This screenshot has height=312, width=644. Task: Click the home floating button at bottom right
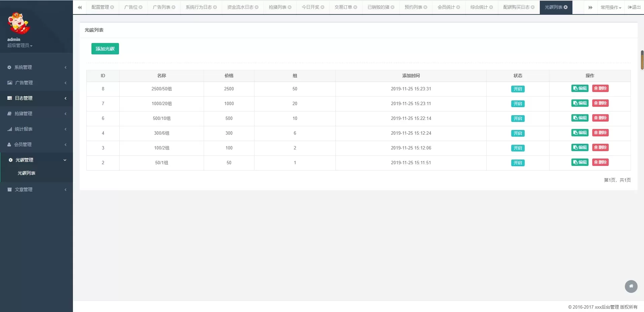631,286
